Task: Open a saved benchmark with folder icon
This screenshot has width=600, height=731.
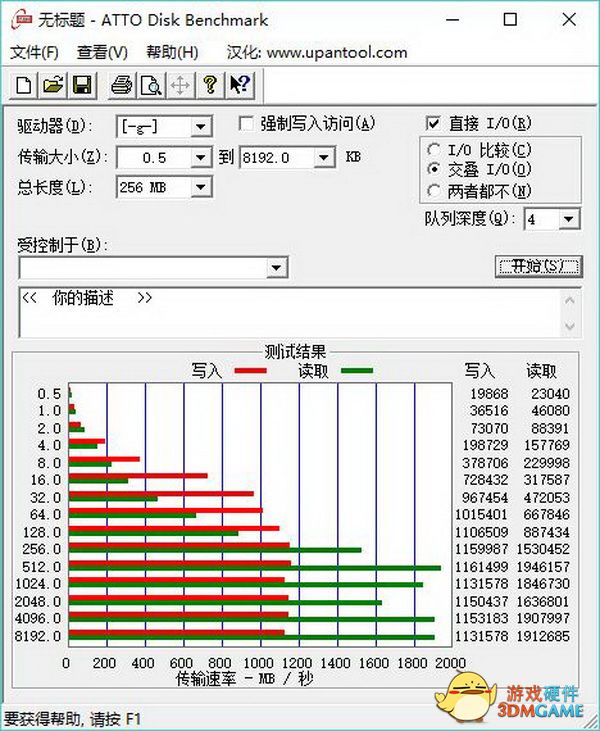Action: pyautogui.click(x=53, y=85)
